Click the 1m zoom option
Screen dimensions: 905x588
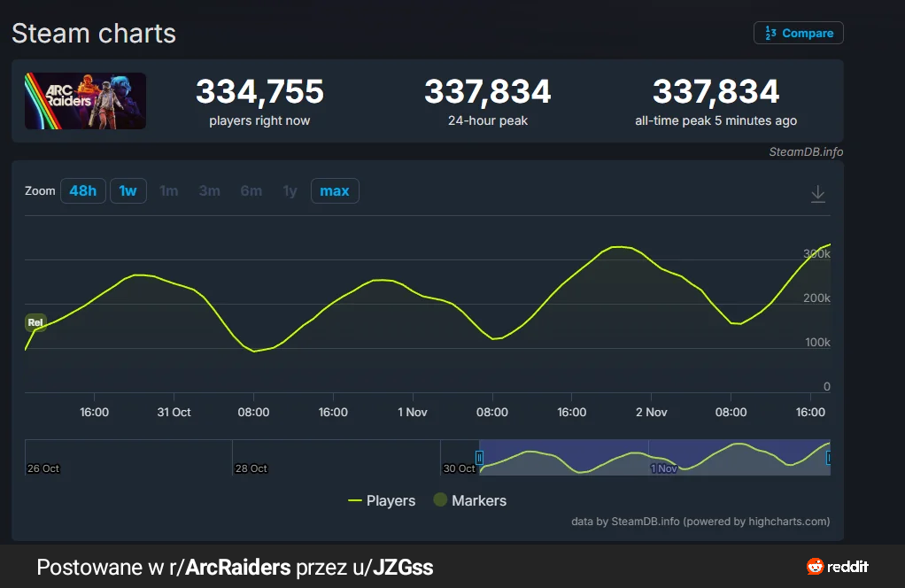(168, 191)
